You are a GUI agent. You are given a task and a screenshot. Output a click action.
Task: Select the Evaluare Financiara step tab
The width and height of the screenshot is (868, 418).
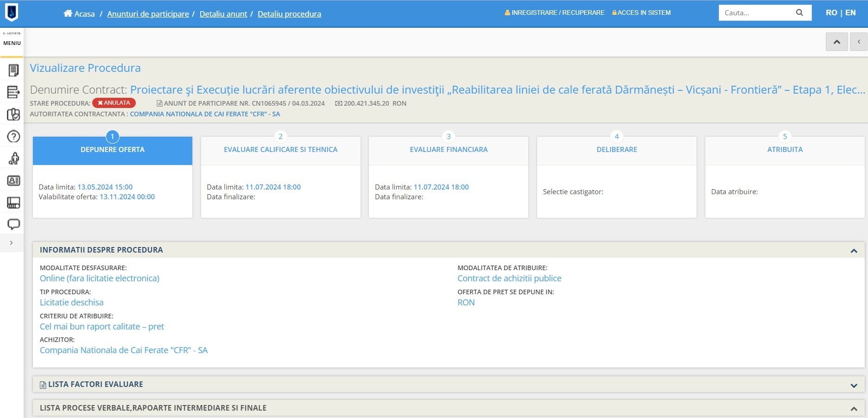click(x=448, y=150)
